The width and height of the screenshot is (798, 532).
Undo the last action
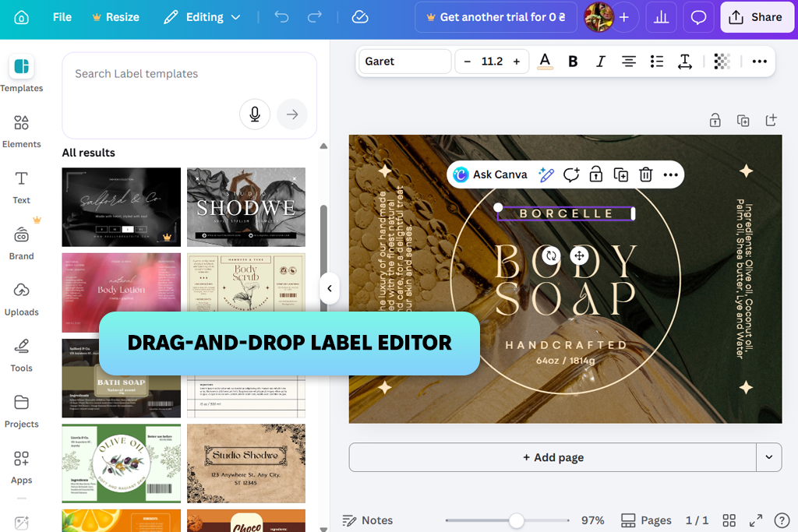point(281,17)
